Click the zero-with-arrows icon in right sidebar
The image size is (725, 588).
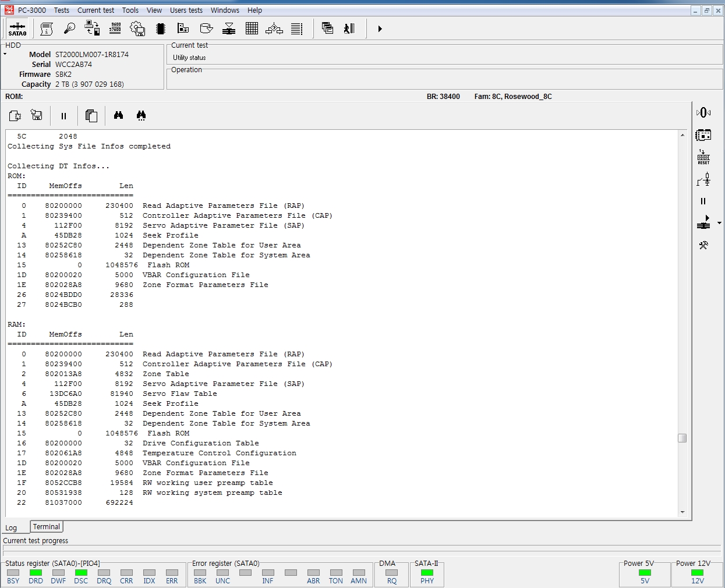703,112
